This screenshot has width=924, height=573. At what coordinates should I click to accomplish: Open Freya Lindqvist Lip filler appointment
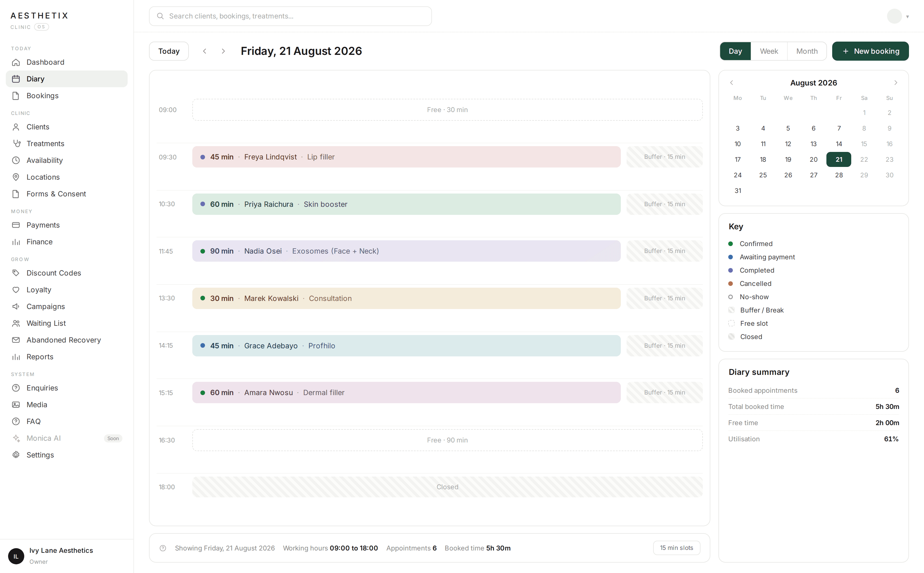(406, 157)
